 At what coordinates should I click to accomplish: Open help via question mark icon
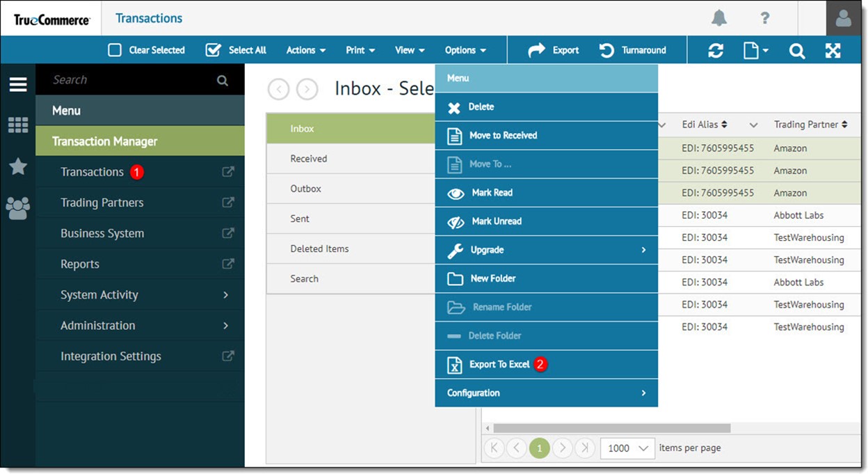[764, 18]
